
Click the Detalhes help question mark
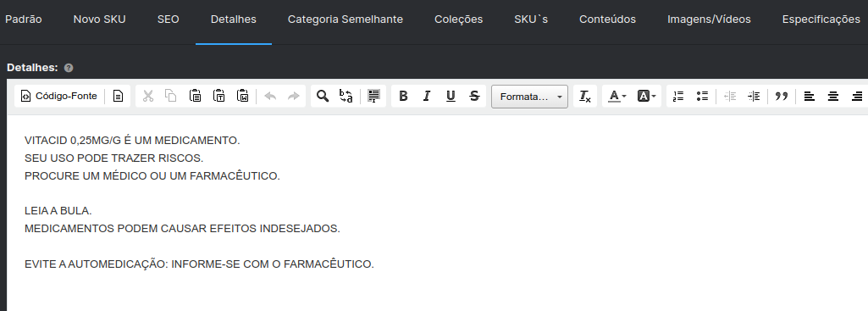tap(69, 68)
